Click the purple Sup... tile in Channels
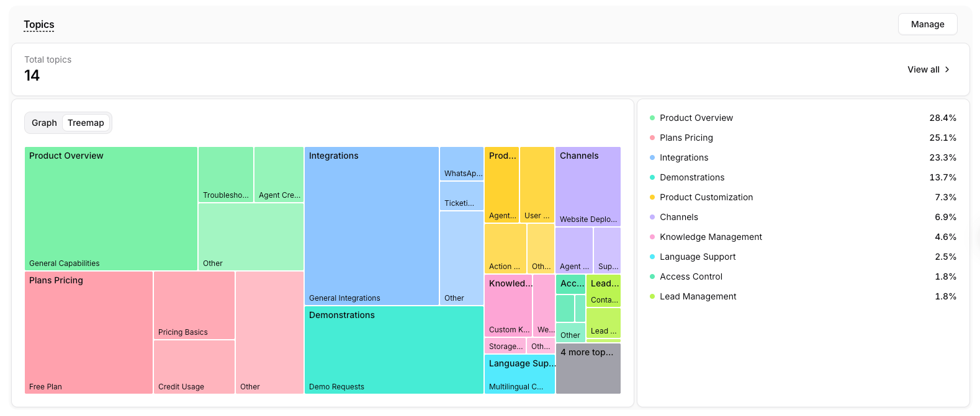The image size is (980, 416). (607, 250)
